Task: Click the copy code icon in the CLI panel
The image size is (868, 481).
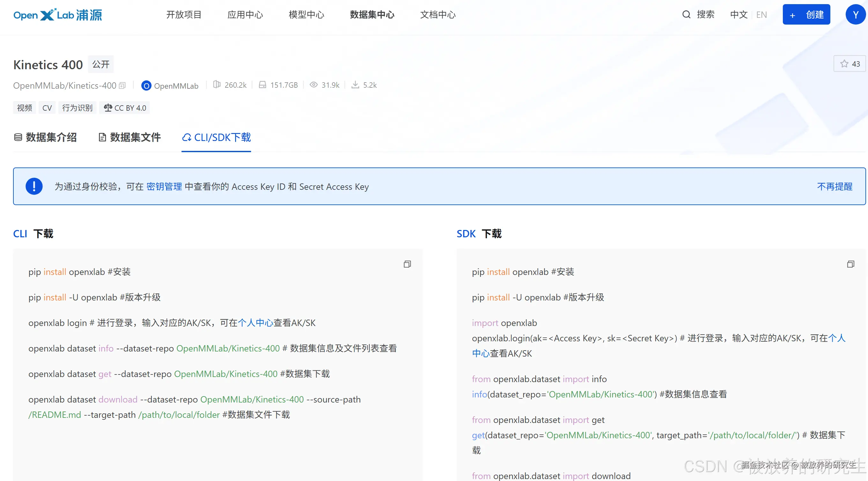Action: [x=407, y=264]
